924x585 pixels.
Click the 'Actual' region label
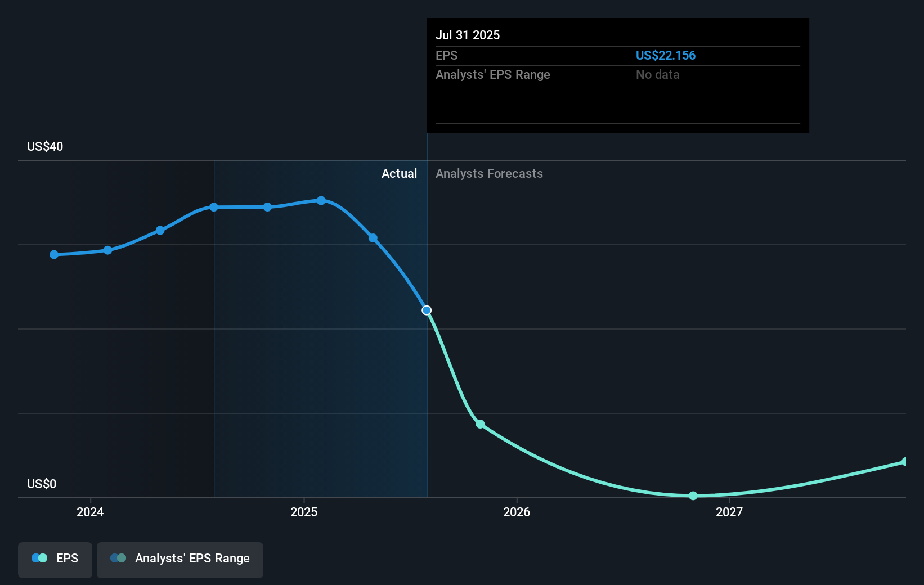tap(400, 173)
